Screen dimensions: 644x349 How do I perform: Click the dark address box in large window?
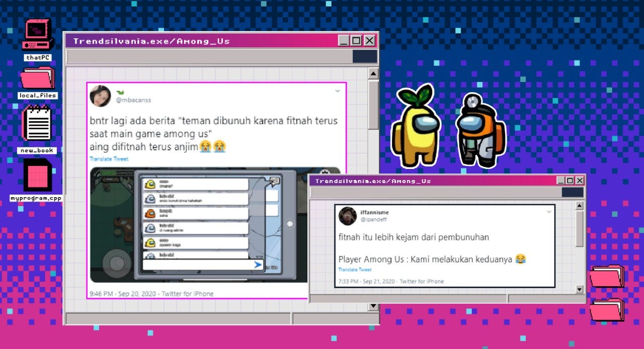365,56
